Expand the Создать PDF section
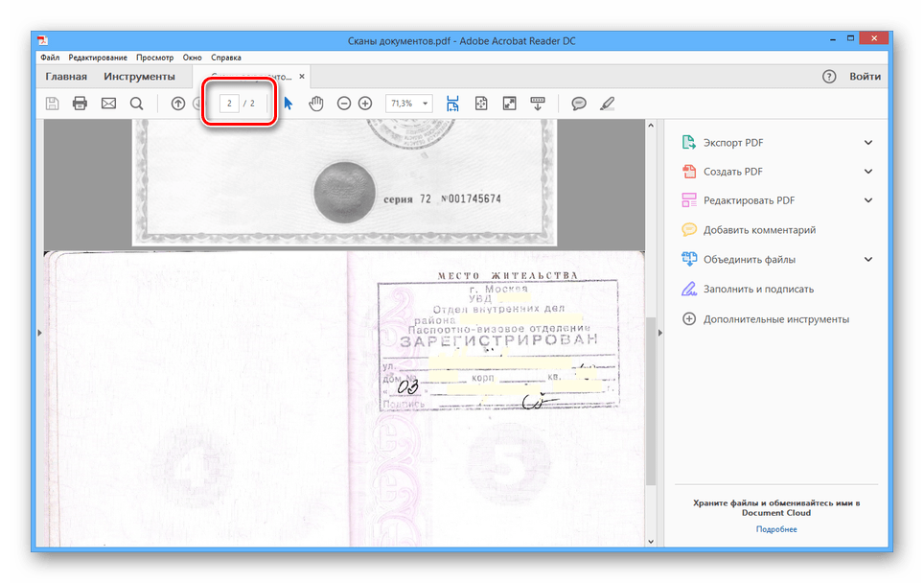 pyautogui.click(x=868, y=172)
